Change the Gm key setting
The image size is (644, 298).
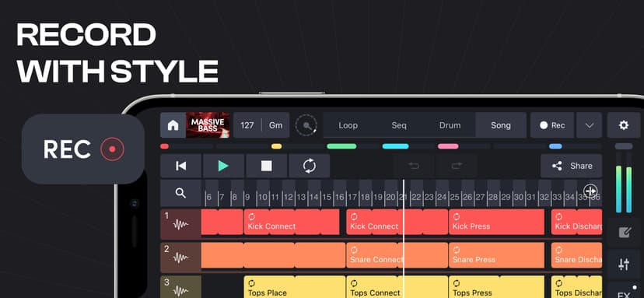tap(275, 125)
